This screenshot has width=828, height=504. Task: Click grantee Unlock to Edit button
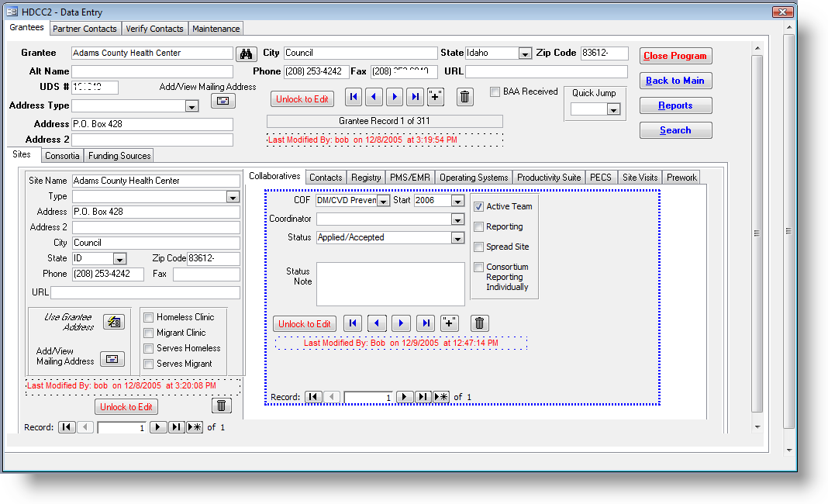302,98
